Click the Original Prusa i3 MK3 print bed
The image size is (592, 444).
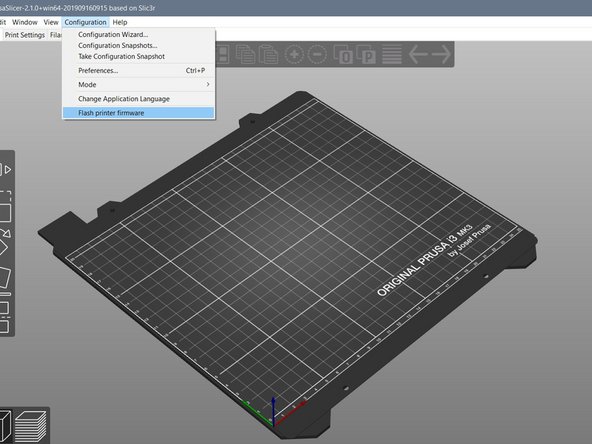[287, 264]
